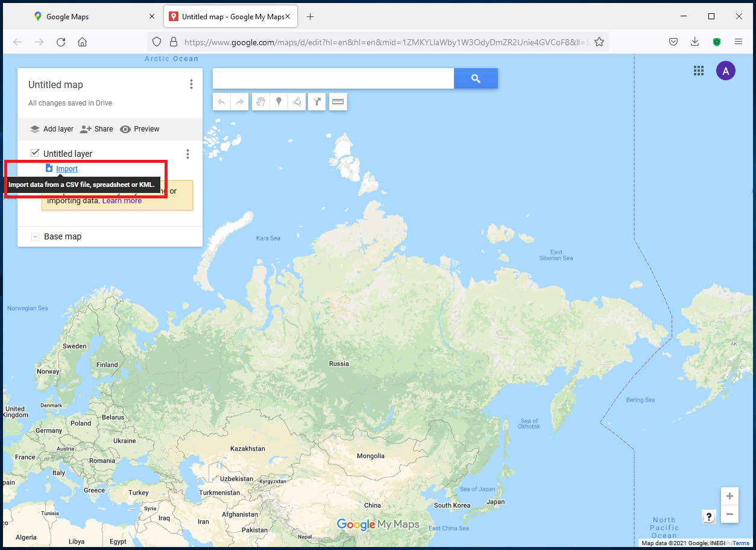Click the browser address bar URL
The image size is (756, 550).
point(386,42)
